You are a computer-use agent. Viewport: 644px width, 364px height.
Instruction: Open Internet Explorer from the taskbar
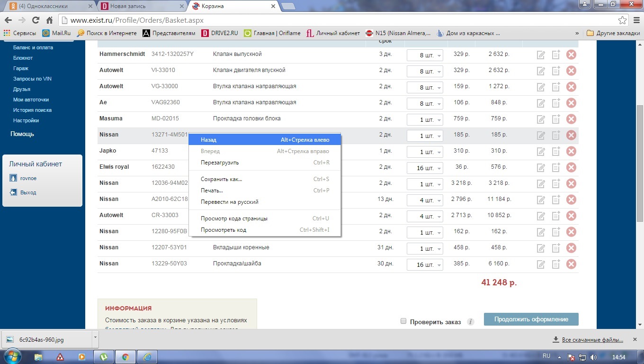[x=147, y=357]
